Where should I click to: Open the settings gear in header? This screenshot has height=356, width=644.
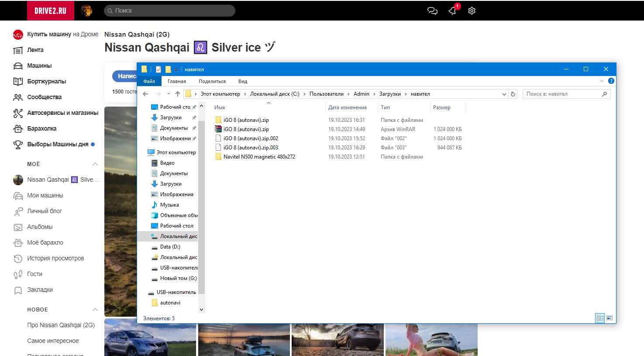pyautogui.click(x=472, y=11)
